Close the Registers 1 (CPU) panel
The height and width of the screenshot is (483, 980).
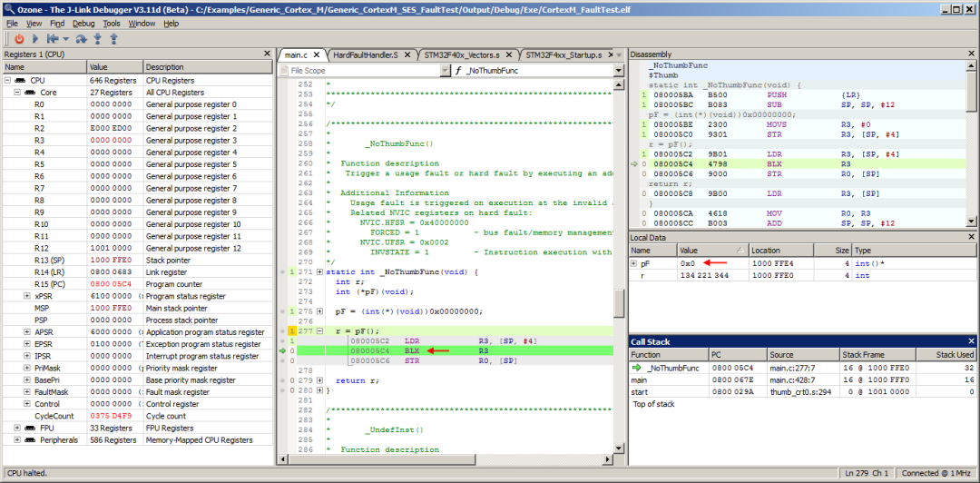pos(266,54)
